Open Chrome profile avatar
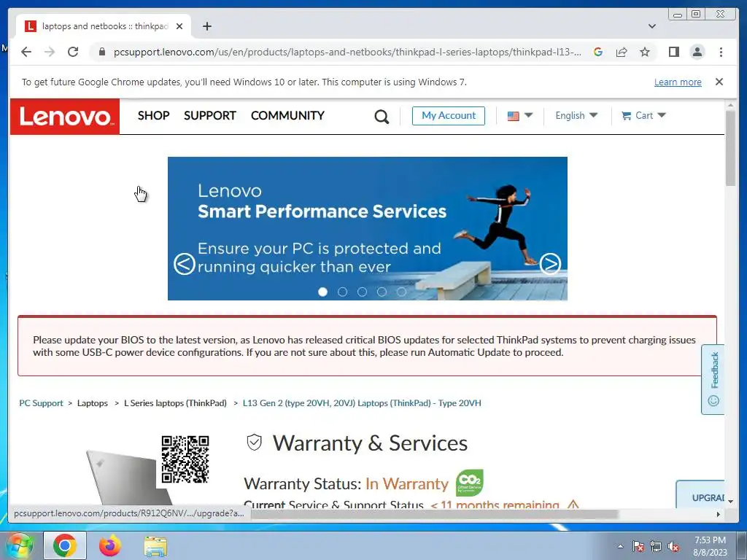747x560 pixels. pos(697,52)
